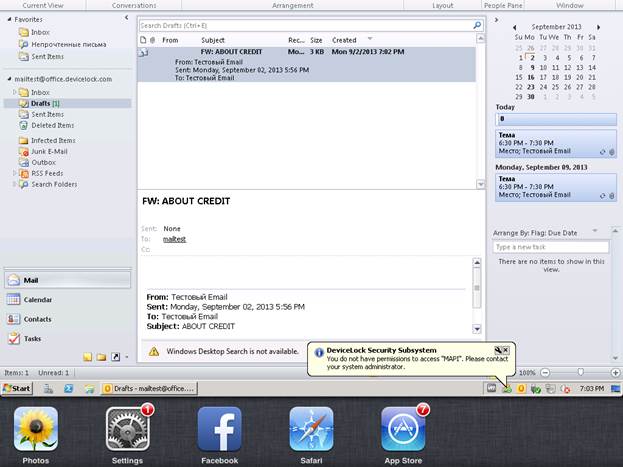Click the Start button
623x467 pixels.
tap(17, 388)
